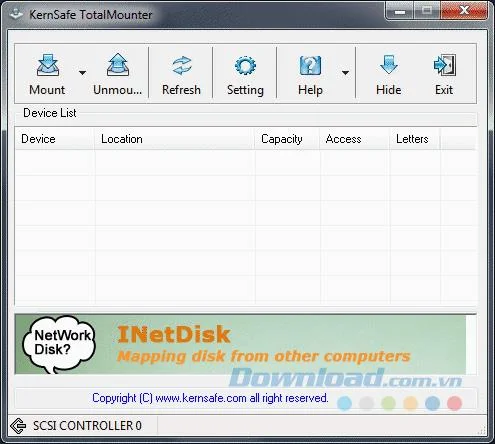
Task: Expand the Help dropdown arrow
Action: pos(345,72)
